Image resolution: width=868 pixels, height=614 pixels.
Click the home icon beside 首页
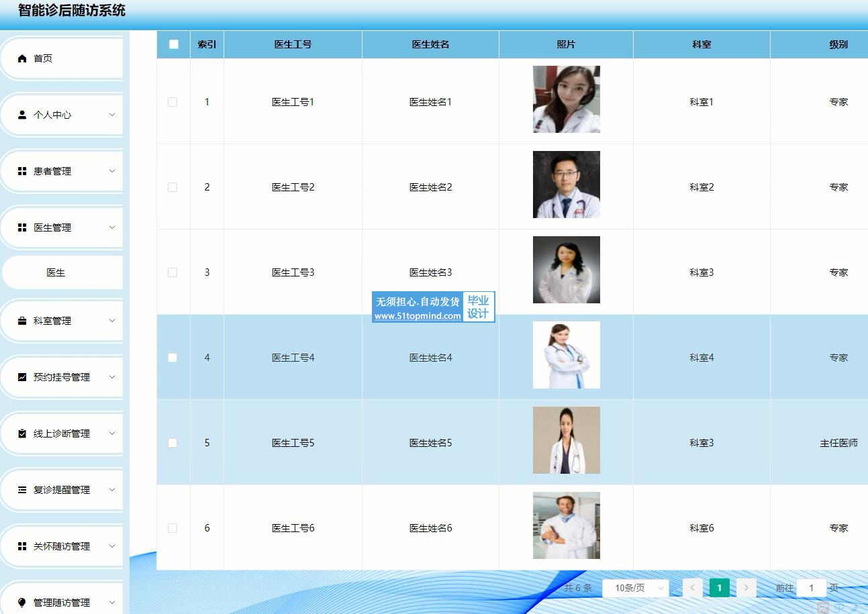coord(22,59)
